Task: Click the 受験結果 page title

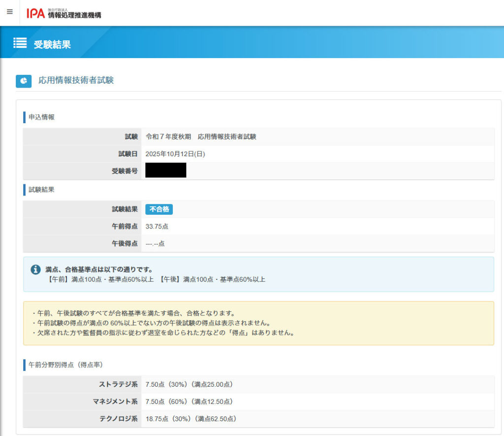Action: coord(52,44)
